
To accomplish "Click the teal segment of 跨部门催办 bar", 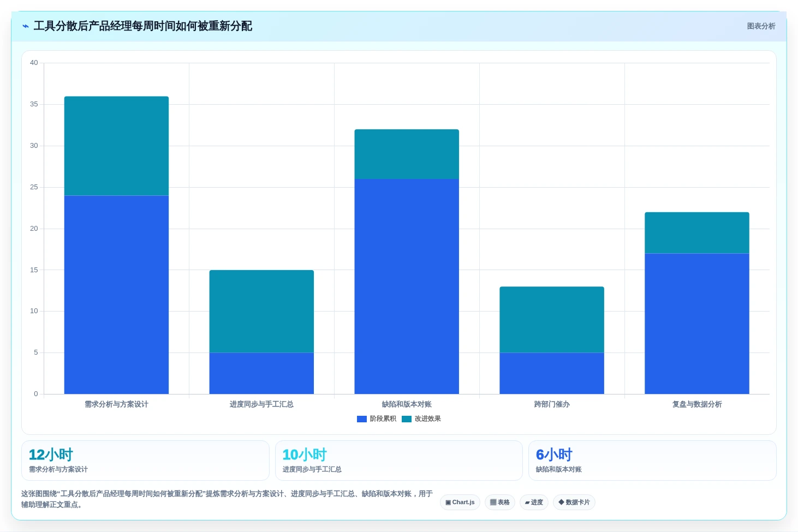I will (552, 319).
